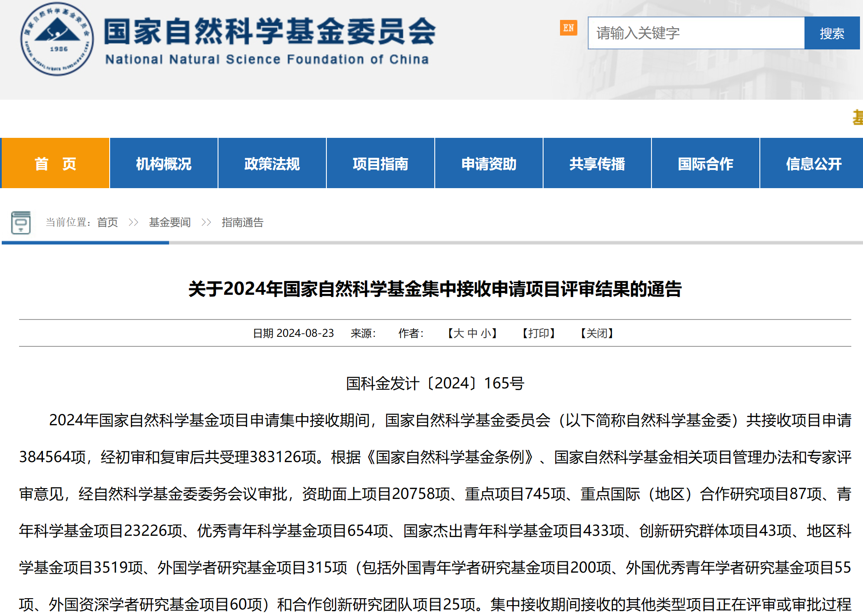Click the 关闭 close link
The image size is (863, 616).
(x=597, y=333)
